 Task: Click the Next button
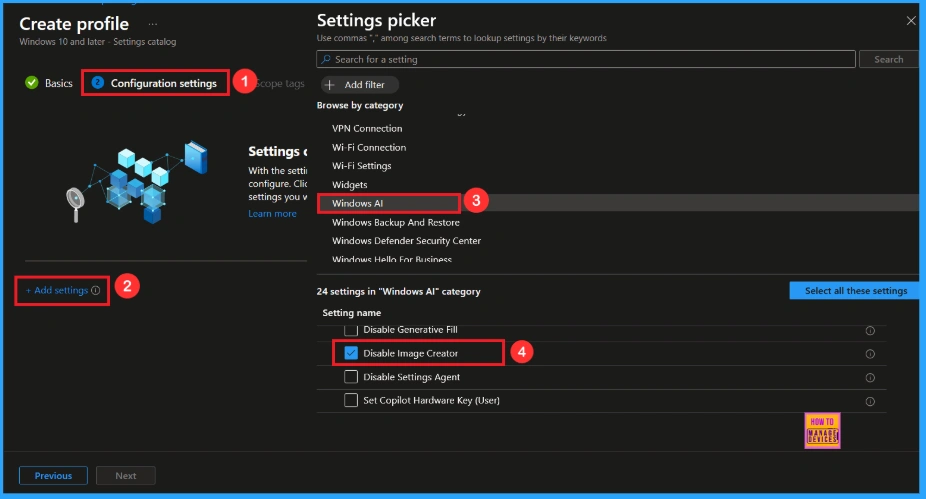pyautogui.click(x=126, y=475)
